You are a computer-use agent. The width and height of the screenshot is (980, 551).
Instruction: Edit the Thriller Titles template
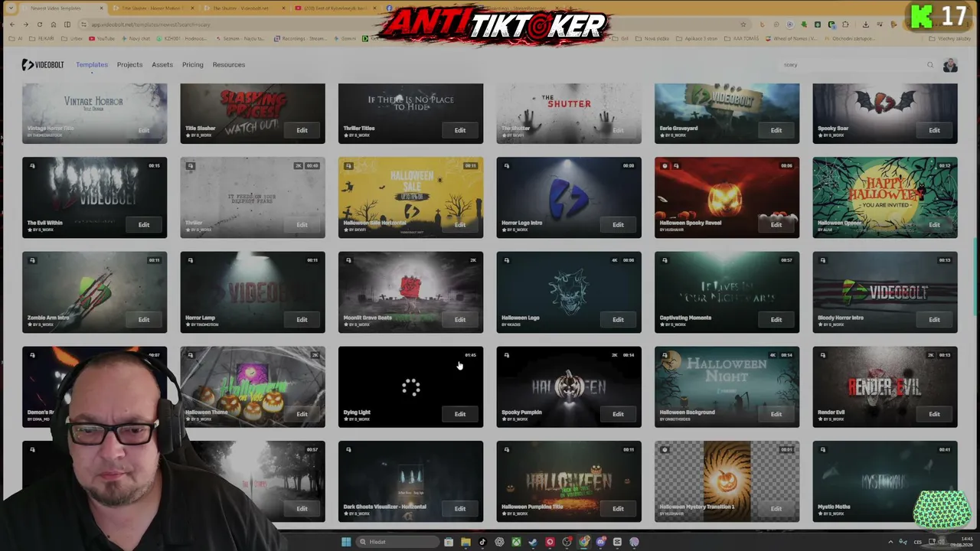coord(460,130)
